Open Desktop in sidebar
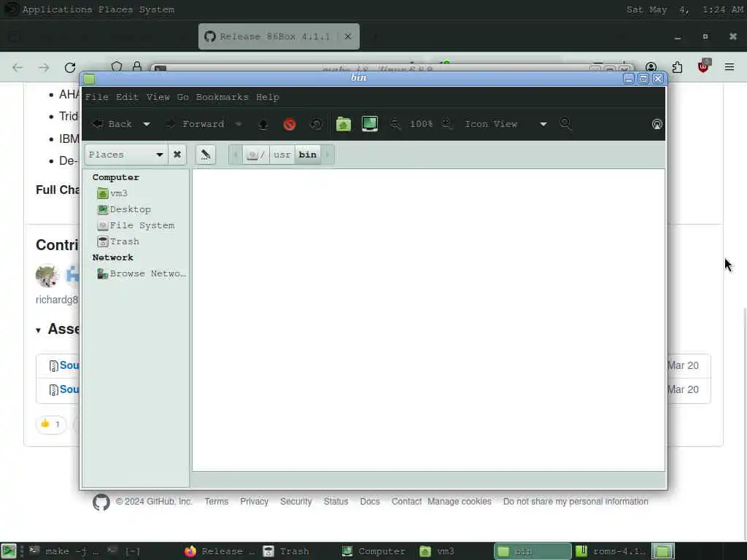Viewport: 747px width, 560px height. [x=124, y=209]
